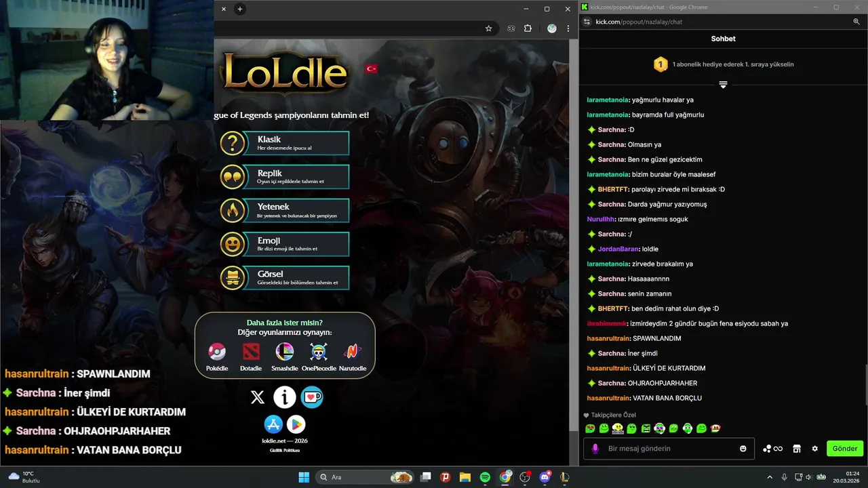Select the first green follower emote

point(590,428)
